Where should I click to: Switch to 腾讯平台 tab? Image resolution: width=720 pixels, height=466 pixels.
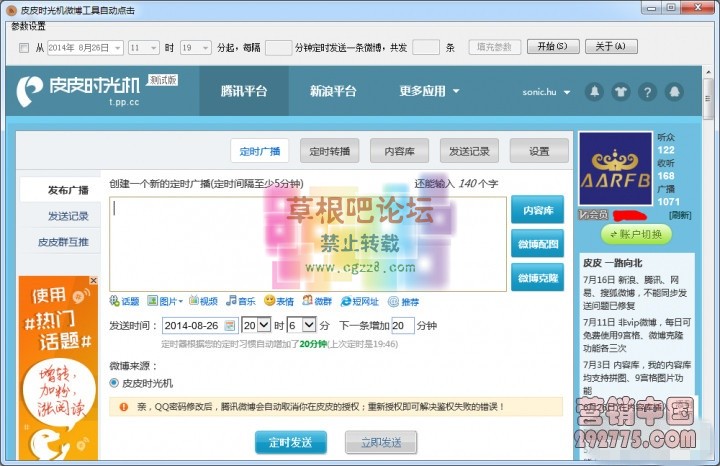[244, 91]
